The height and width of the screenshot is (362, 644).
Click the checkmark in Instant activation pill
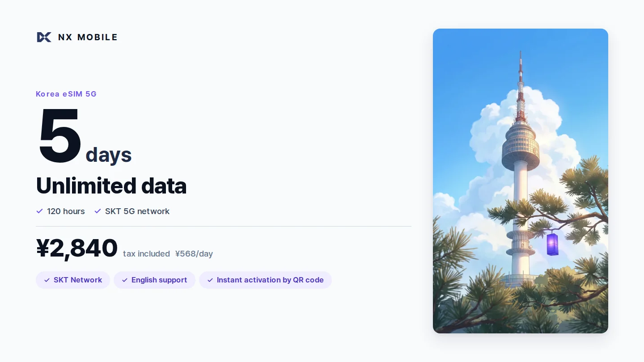(x=210, y=280)
